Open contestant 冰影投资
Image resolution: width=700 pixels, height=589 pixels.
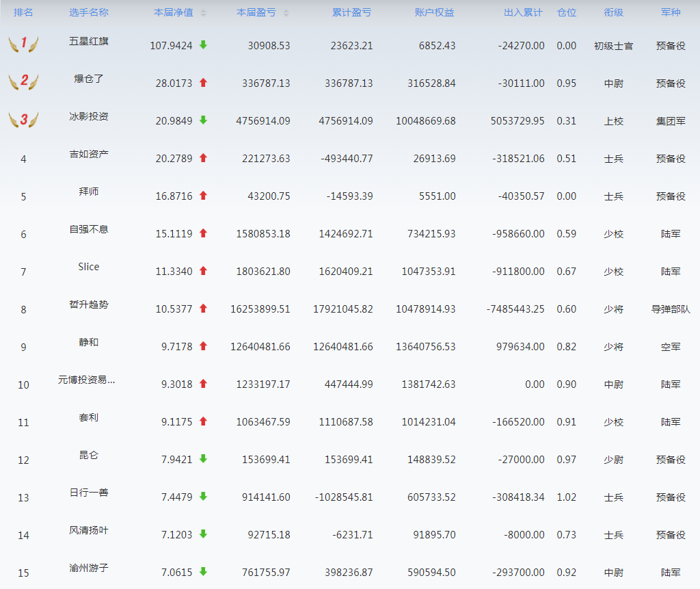89,116
